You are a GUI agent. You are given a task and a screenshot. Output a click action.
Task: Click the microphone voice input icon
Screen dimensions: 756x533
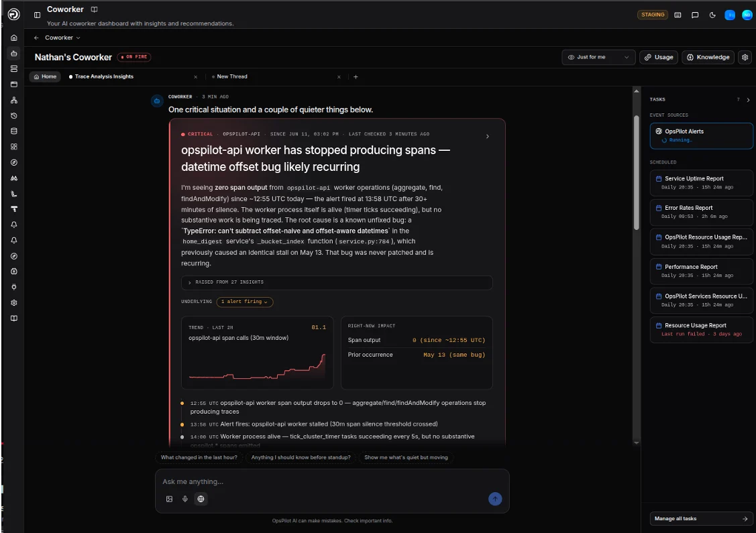(184, 499)
